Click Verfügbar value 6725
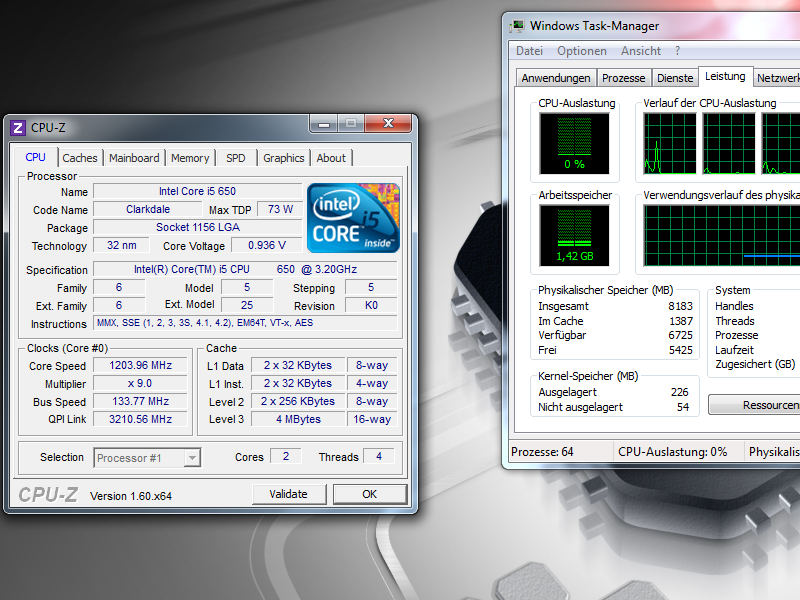800x600 pixels. pyautogui.click(x=680, y=335)
